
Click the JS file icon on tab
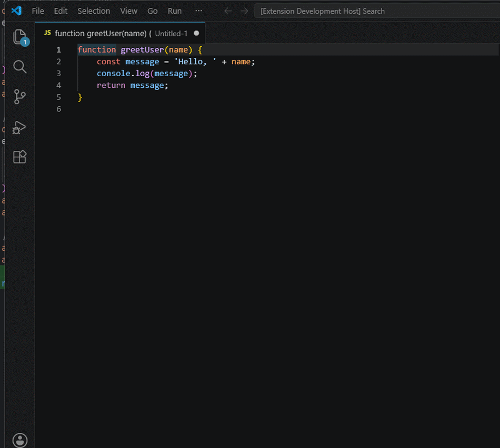[x=47, y=33]
